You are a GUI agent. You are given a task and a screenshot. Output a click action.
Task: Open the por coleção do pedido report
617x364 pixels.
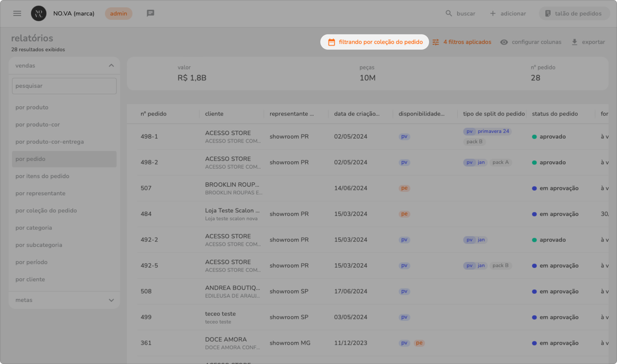click(46, 211)
